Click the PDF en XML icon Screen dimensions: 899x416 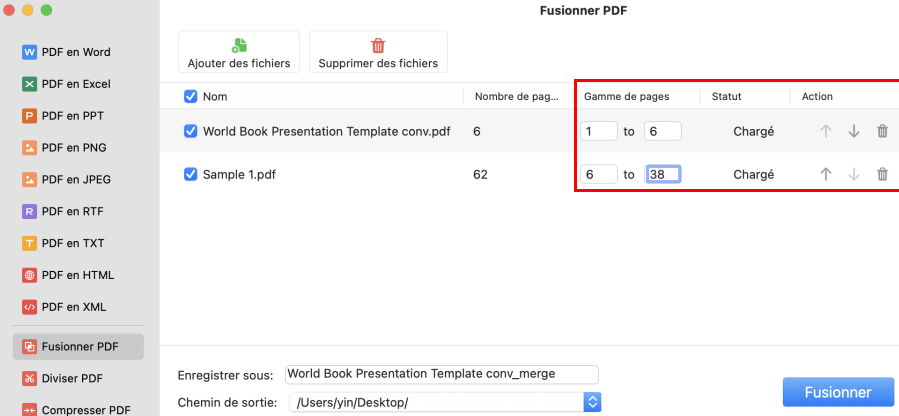[29, 307]
